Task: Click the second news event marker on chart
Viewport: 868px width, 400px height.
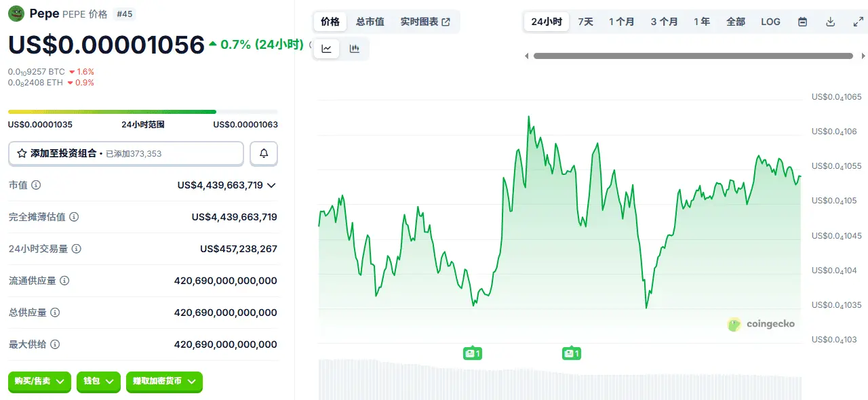Action: (x=572, y=353)
